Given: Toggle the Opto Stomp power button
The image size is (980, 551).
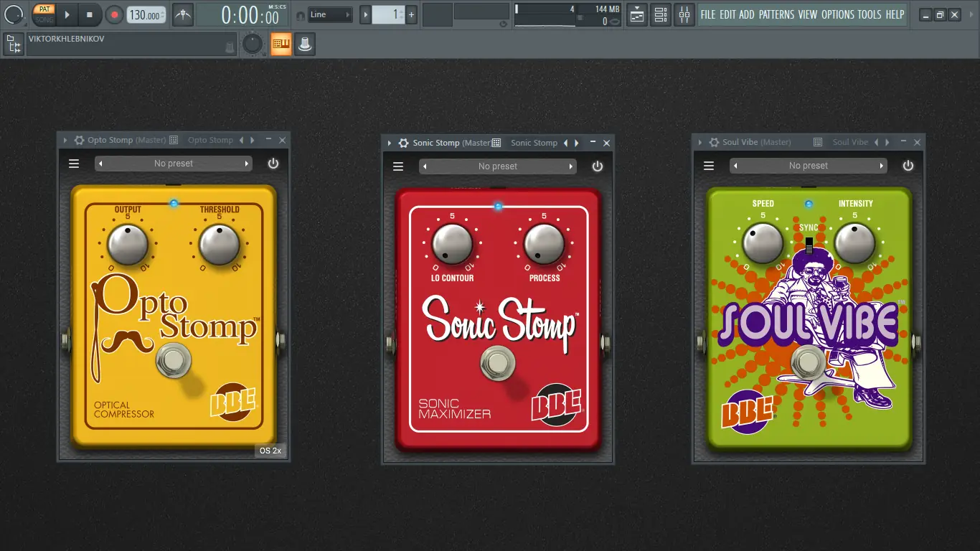Looking at the screenshot, I should pos(273,164).
